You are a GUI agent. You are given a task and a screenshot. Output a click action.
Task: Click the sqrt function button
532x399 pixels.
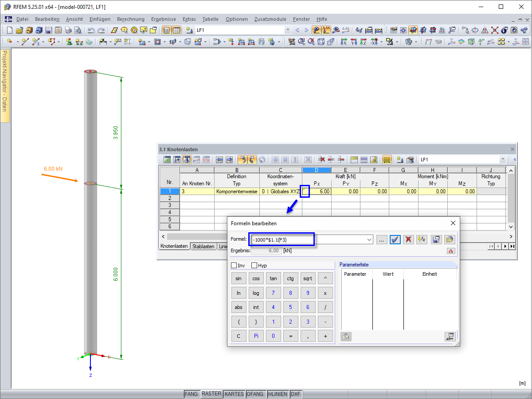click(x=308, y=278)
